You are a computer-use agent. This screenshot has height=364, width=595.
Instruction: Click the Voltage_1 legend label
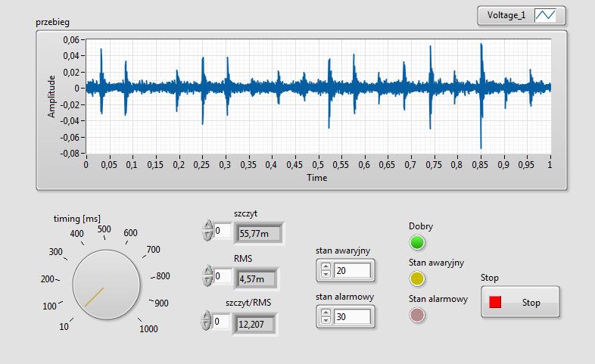[x=506, y=15]
